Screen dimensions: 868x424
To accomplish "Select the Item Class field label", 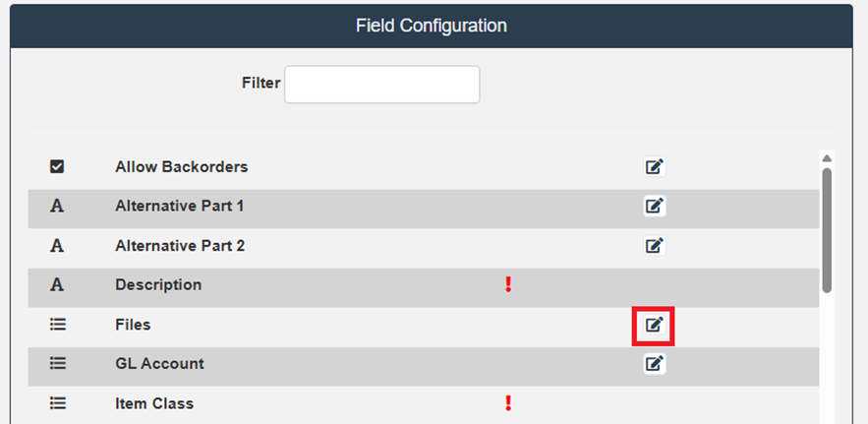I will (154, 403).
